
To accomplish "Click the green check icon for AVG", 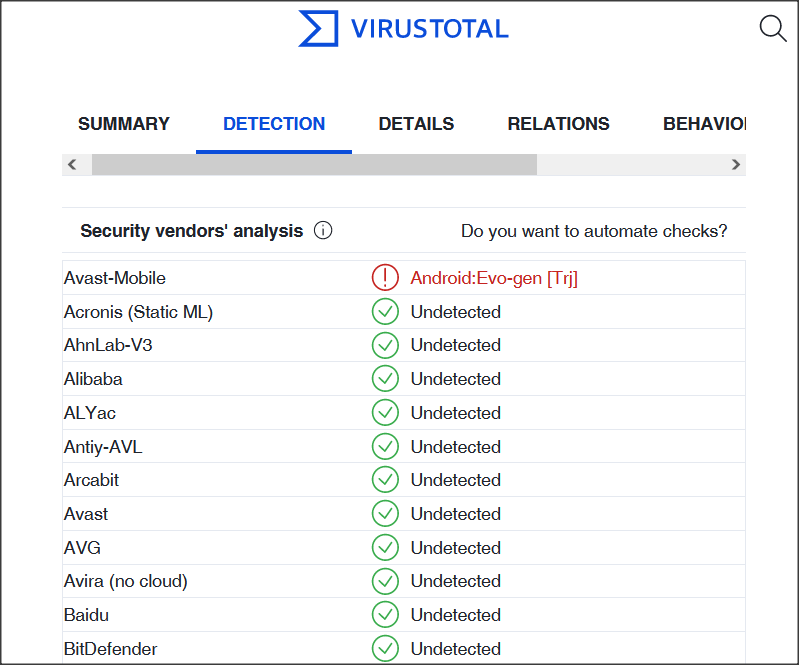I will click(385, 548).
